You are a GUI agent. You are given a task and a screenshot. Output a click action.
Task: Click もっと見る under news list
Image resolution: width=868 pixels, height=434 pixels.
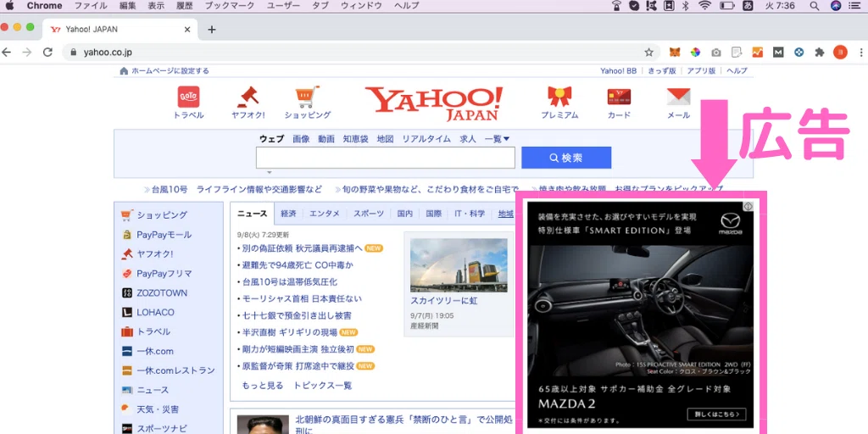[263, 386]
